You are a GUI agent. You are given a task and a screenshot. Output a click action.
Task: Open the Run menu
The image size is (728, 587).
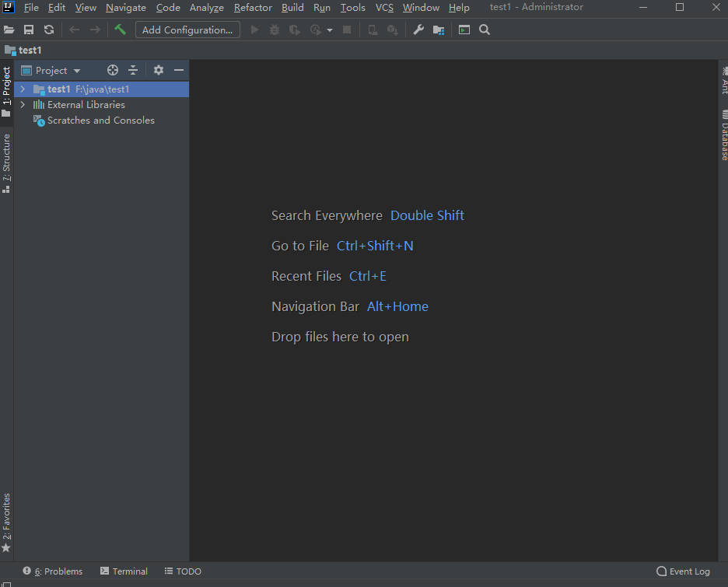coord(322,8)
